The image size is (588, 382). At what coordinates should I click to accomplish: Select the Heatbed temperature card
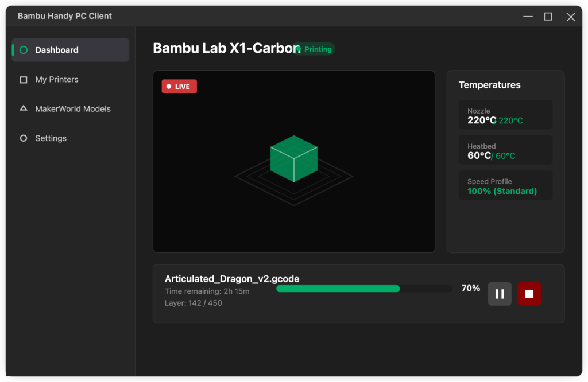pyautogui.click(x=505, y=150)
